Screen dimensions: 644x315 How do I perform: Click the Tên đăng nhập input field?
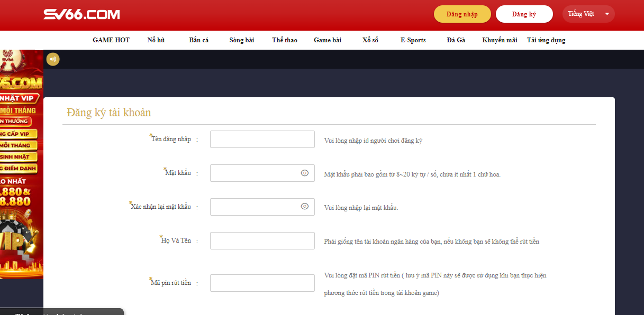[x=262, y=140]
